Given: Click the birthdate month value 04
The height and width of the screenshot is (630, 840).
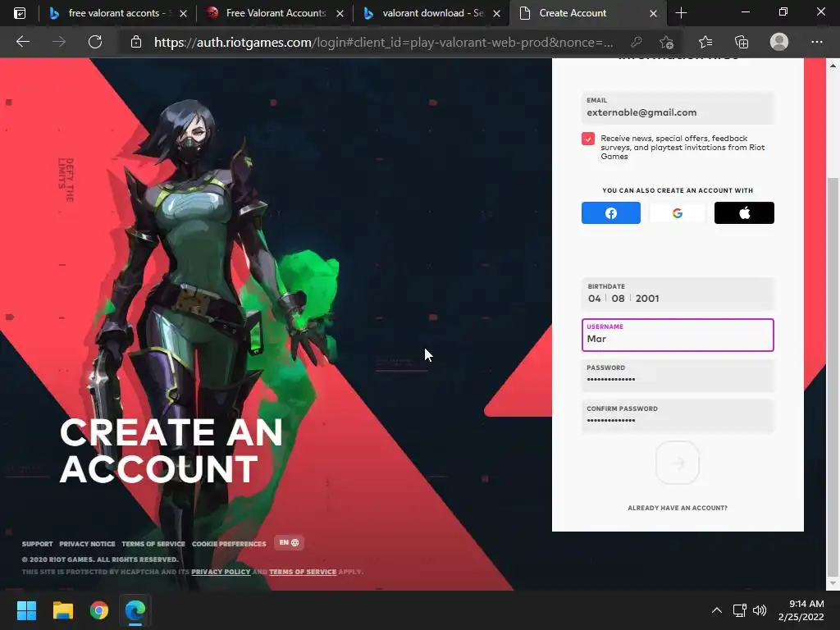Looking at the screenshot, I should click(594, 299).
